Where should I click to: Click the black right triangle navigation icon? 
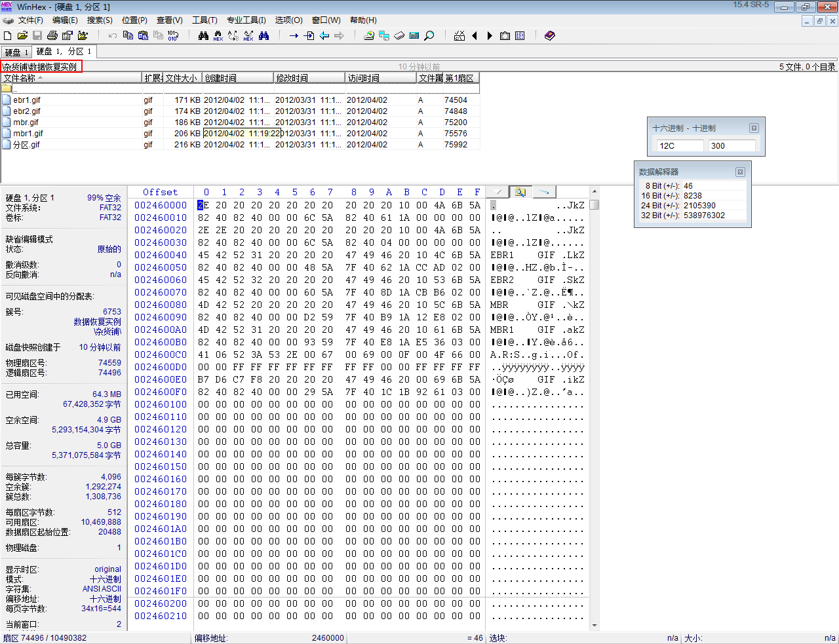click(490, 35)
